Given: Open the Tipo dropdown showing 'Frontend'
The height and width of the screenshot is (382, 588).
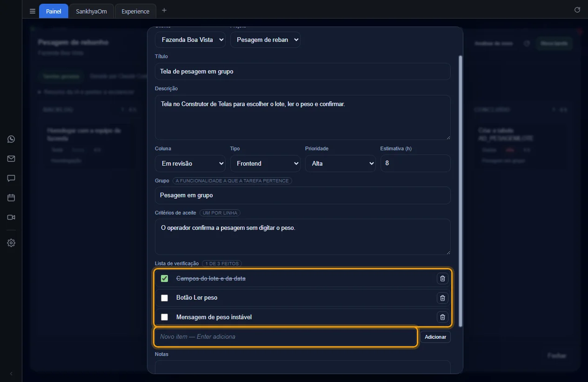Looking at the screenshot, I should point(265,163).
